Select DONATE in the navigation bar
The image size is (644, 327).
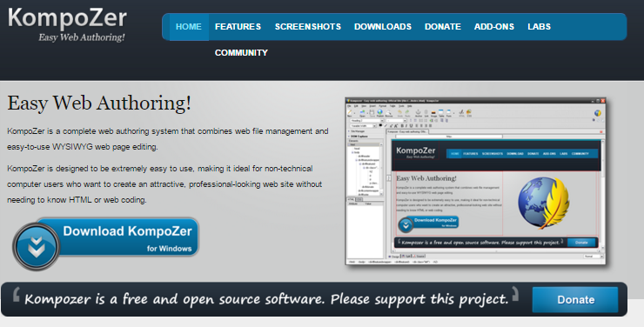(x=443, y=27)
